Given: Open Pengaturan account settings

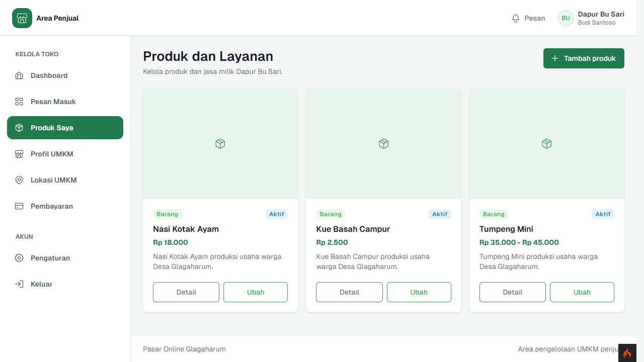Looking at the screenshot, I should tap(65, 258).
